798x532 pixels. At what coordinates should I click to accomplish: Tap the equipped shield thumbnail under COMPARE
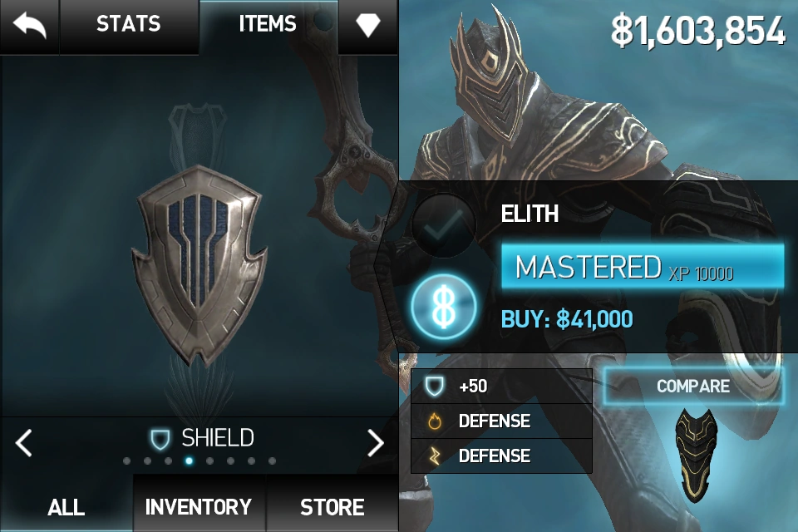695,455
